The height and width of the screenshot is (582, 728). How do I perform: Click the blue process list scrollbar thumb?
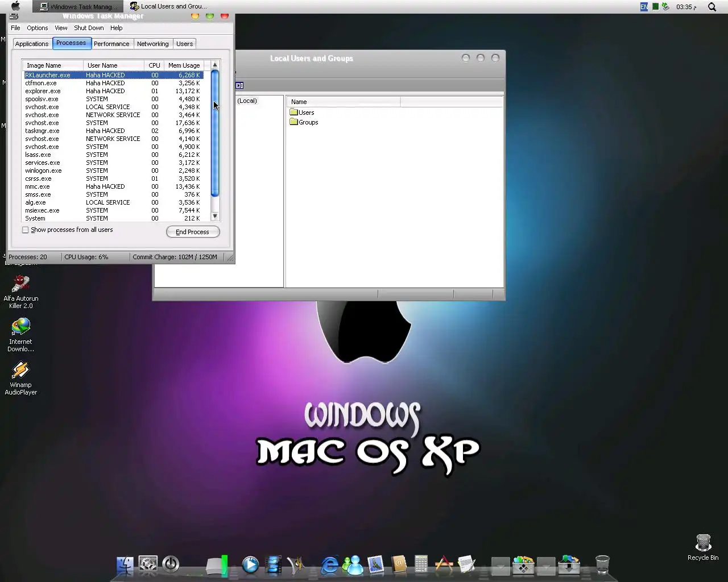click(x=215, y=133)
